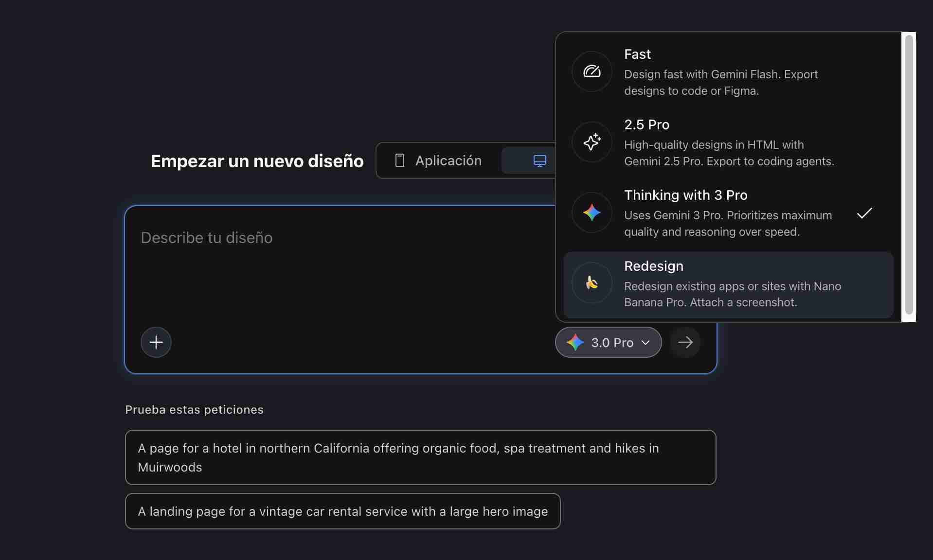933x560 pixels.
Task: Select the 2.5 Pro model option
Action: tap(728, 142)
